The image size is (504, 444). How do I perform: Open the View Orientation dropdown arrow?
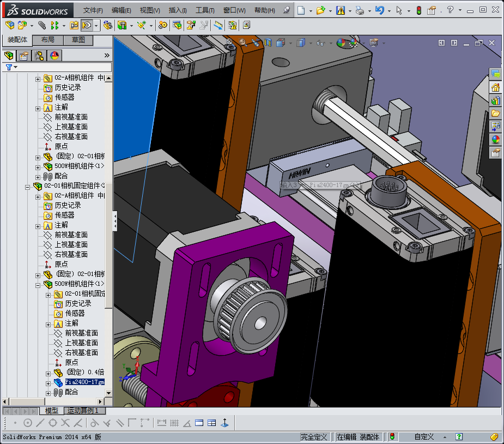coord(290,43)
